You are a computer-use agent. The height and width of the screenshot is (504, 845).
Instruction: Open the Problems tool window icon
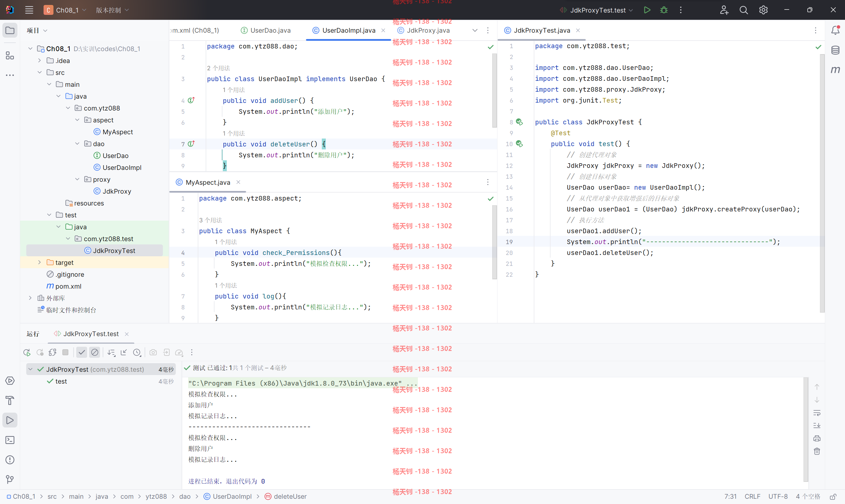coord(10,459)
